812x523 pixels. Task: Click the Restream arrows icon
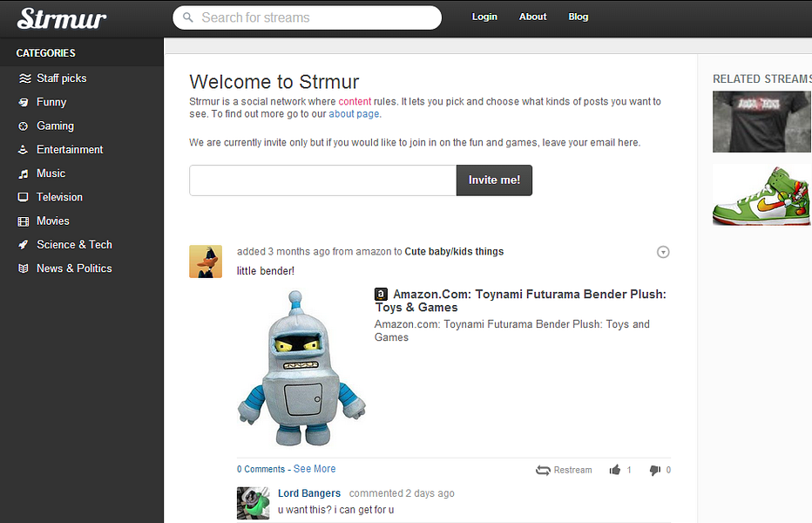[x=543, y=470]
